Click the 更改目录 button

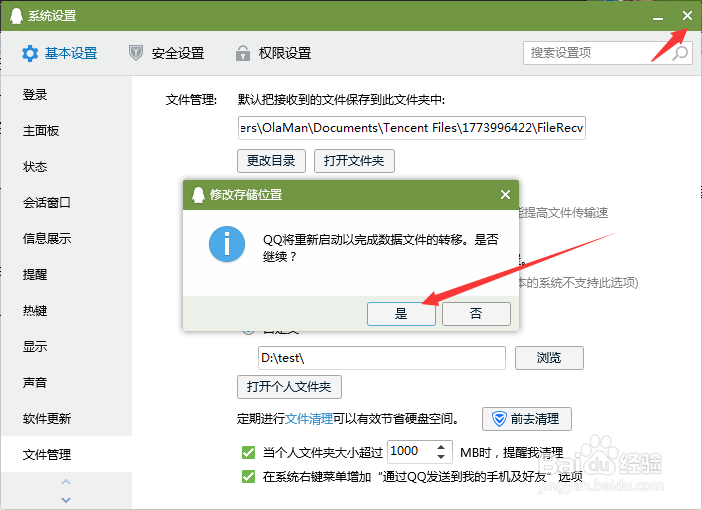pos(271,161)
